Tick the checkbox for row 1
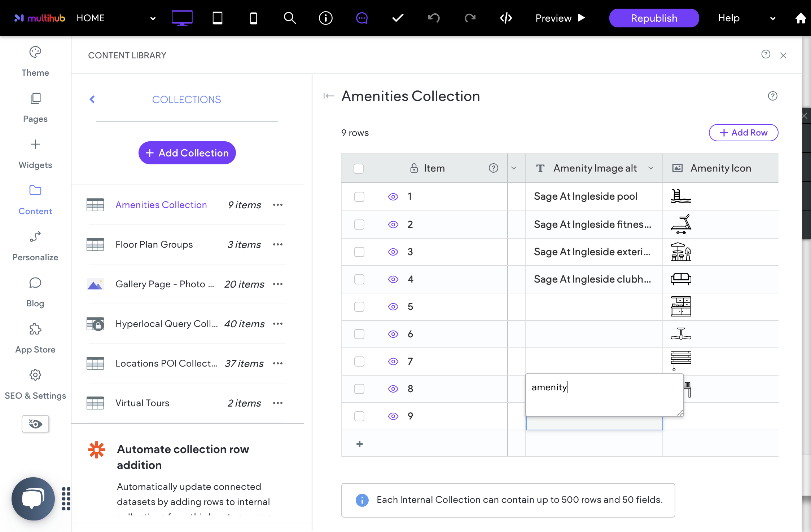The image size is (811, 532). pyautogui.click(x=359, y=197)
